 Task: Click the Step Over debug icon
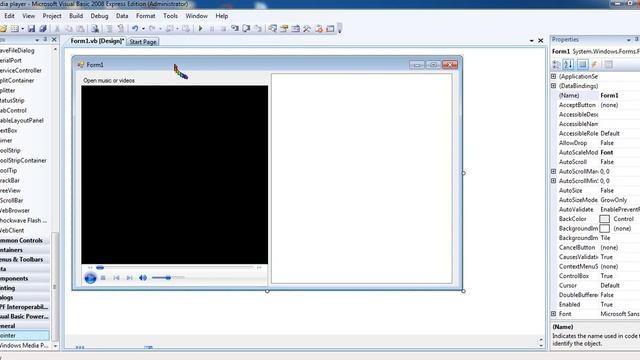point(246,29)
